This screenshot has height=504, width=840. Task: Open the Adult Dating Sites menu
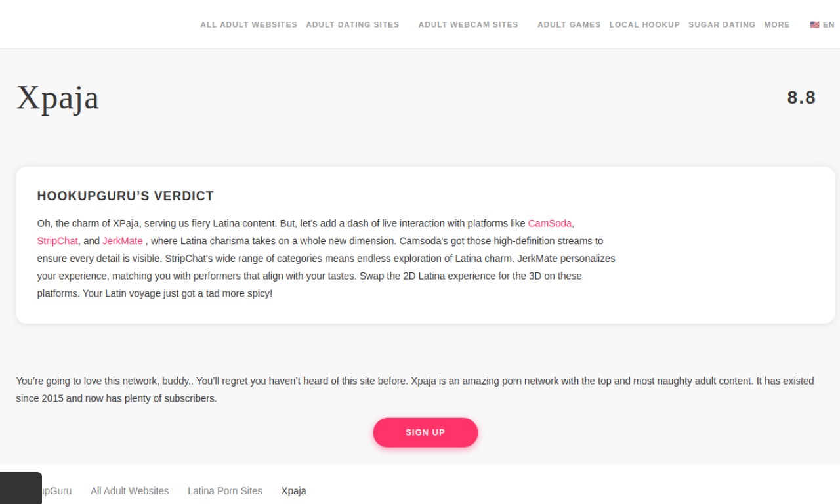coord(352,25)
